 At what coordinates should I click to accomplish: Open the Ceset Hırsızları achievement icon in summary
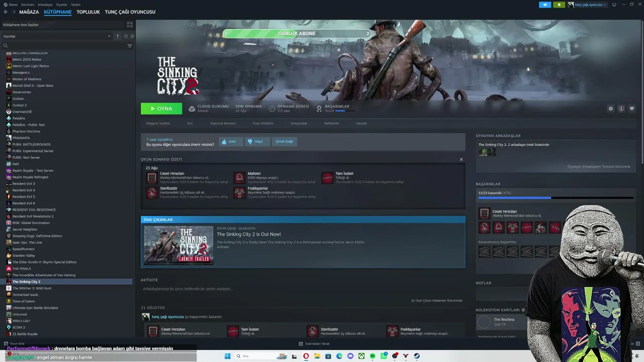[x=151, y=178]
